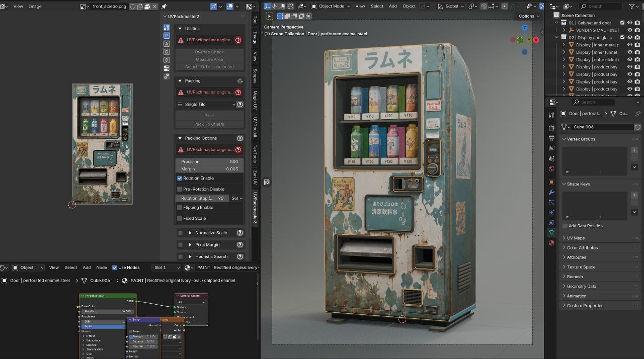Open the Output properties tab icon
Viewport: 644px width, 359px height.
pyautogui.click(x=551, y=138)
